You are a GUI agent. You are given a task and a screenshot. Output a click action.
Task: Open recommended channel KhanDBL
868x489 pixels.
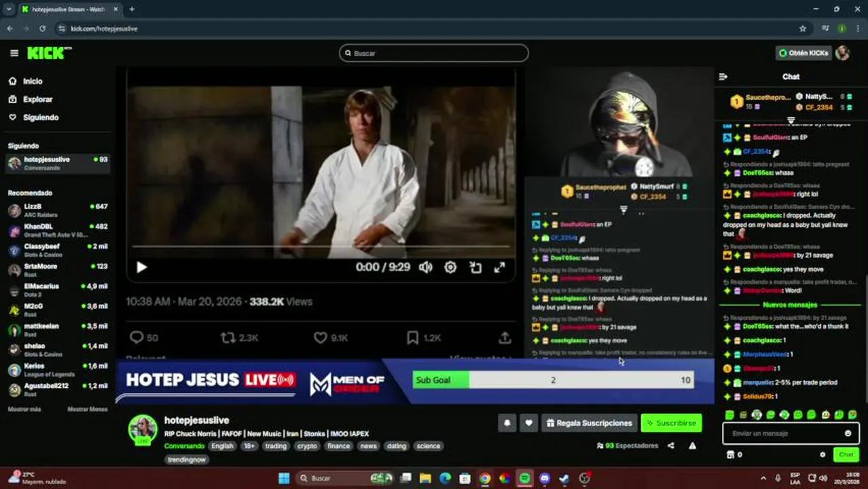point(58,230)
